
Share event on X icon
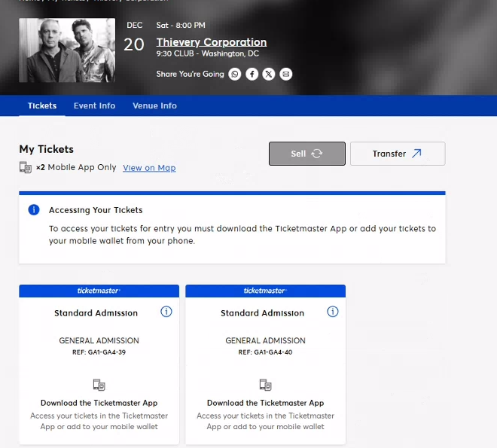click(x=269, y=74)
